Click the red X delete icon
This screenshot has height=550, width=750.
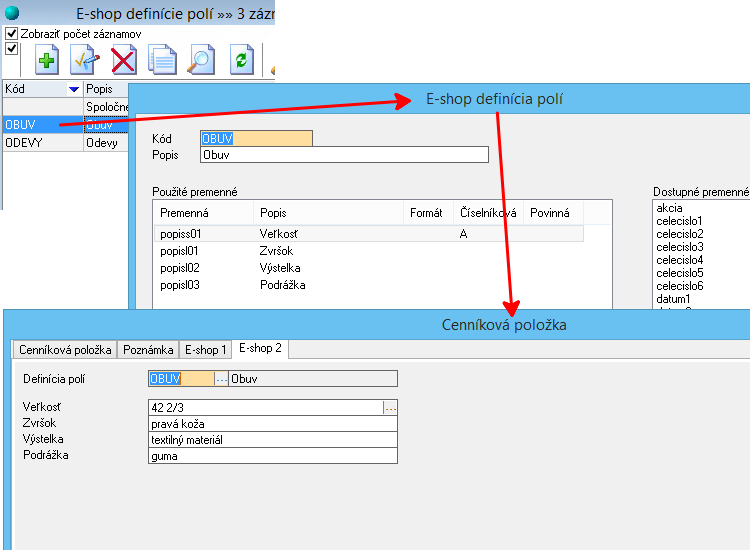(x=123, y=60)
